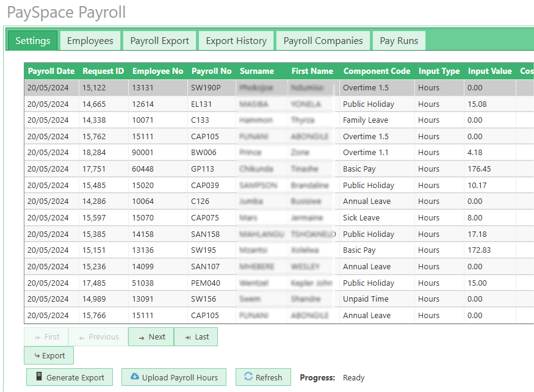Viewport: 534px width, 392px height.
Task: Select payroll number SW195
Action: click(212, 250)
